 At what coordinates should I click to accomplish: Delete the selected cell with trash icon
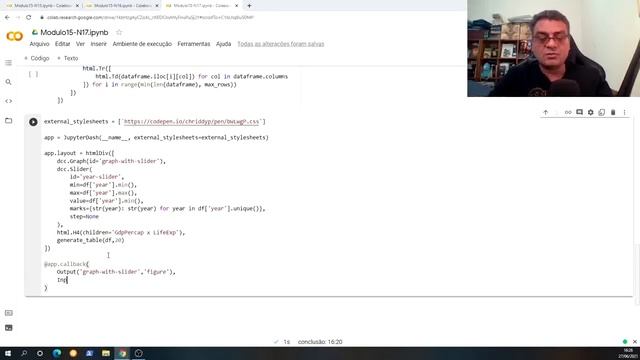613,112
